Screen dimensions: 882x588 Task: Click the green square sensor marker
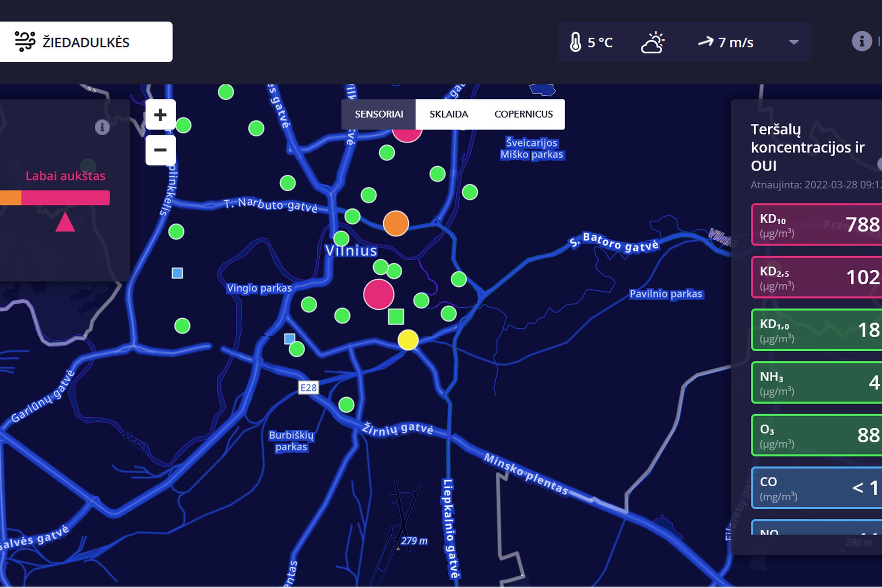pyautogui.click(x=396, y=316)
